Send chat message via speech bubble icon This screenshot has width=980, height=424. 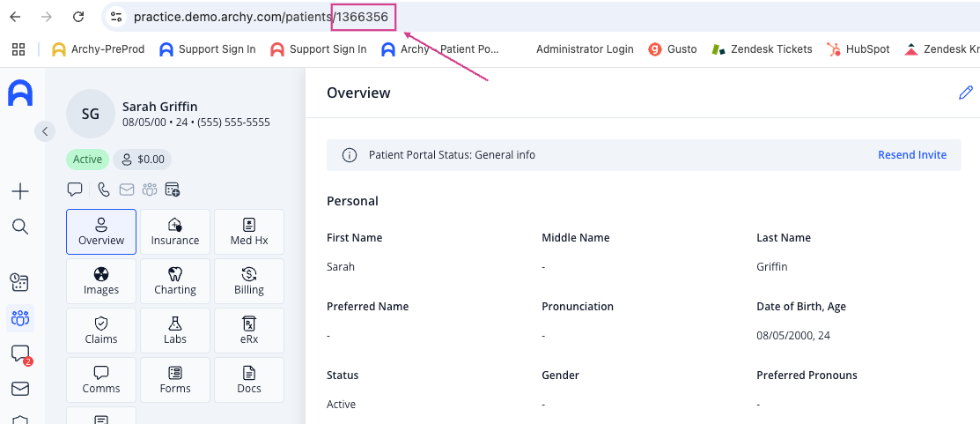click(75, 189)
